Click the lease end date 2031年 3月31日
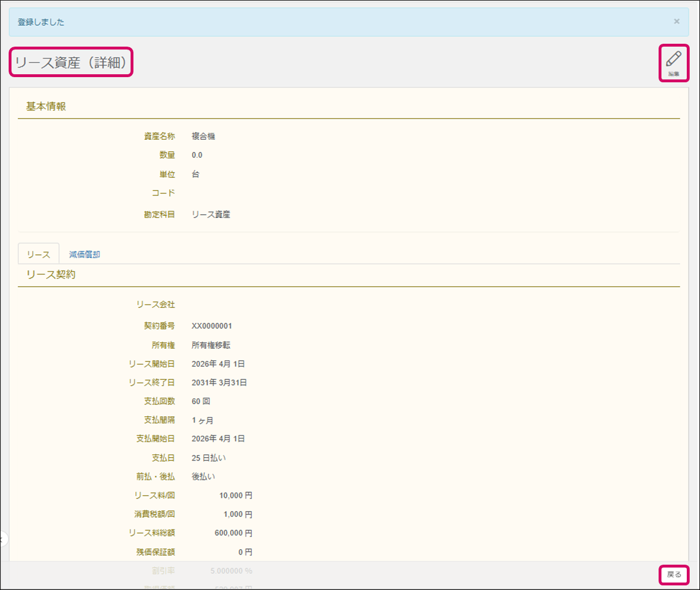 [x=219, y=383]
